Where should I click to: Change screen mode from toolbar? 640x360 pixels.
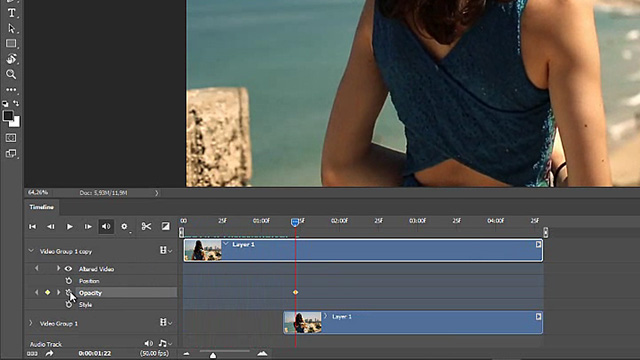click(x=11, y=153)
